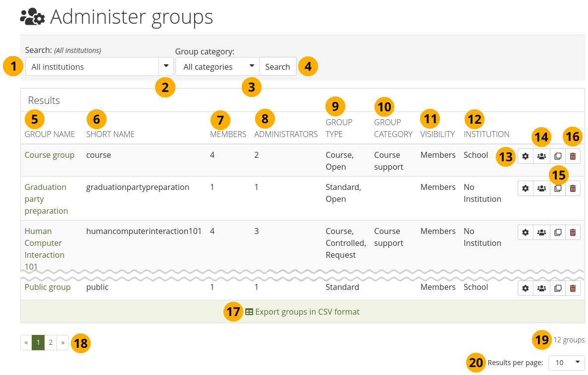Expand the All institutions search dropdown arrow
Screen dimensions: 588x375
click(166, 67)
